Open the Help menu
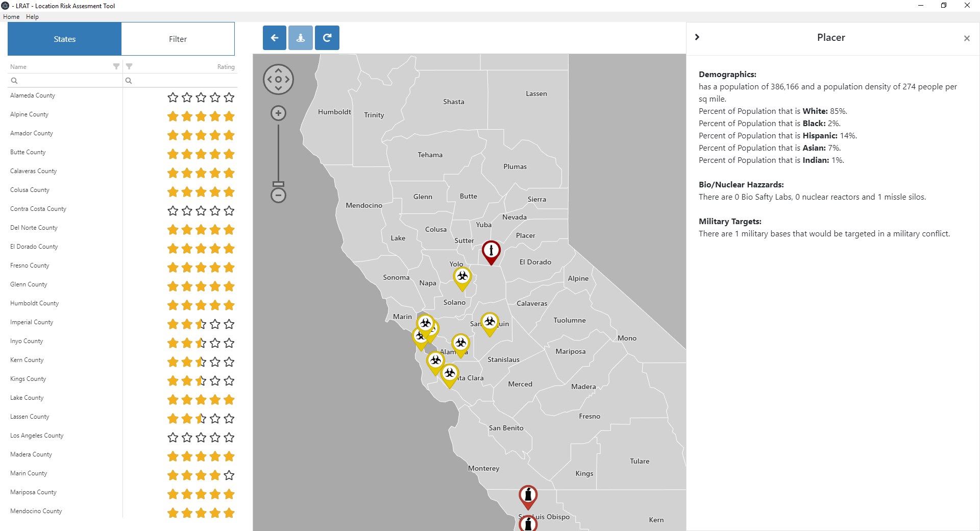This screenshot has width=980, height=531. click(32, 17)
